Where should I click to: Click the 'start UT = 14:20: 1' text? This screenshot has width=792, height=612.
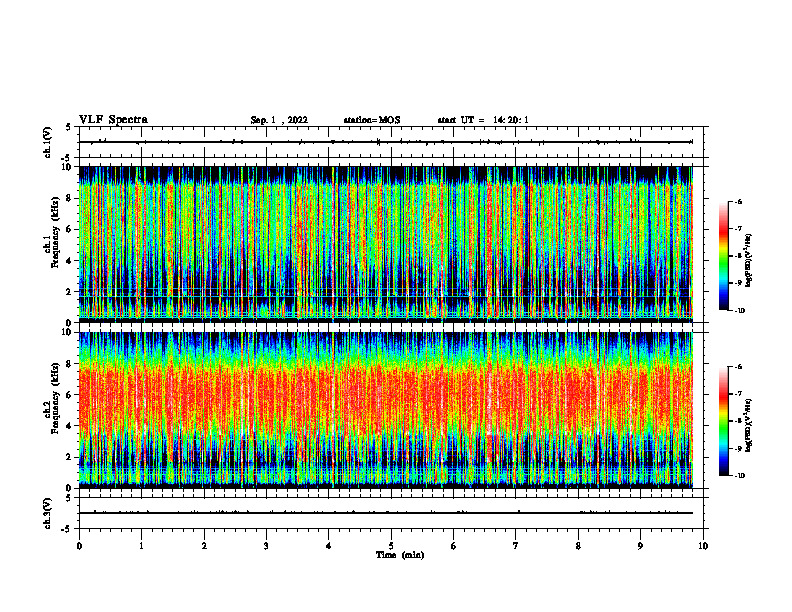coord(483,120)
